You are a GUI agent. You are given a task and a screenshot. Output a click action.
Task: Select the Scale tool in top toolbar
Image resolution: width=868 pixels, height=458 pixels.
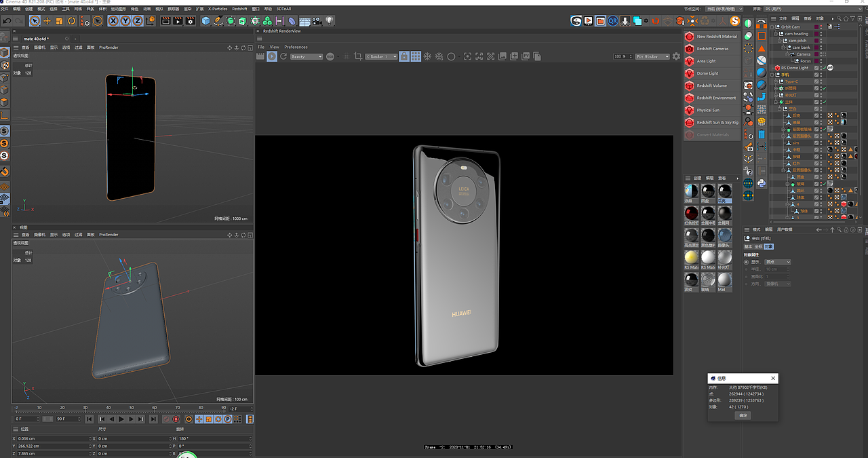pos(59,21)
